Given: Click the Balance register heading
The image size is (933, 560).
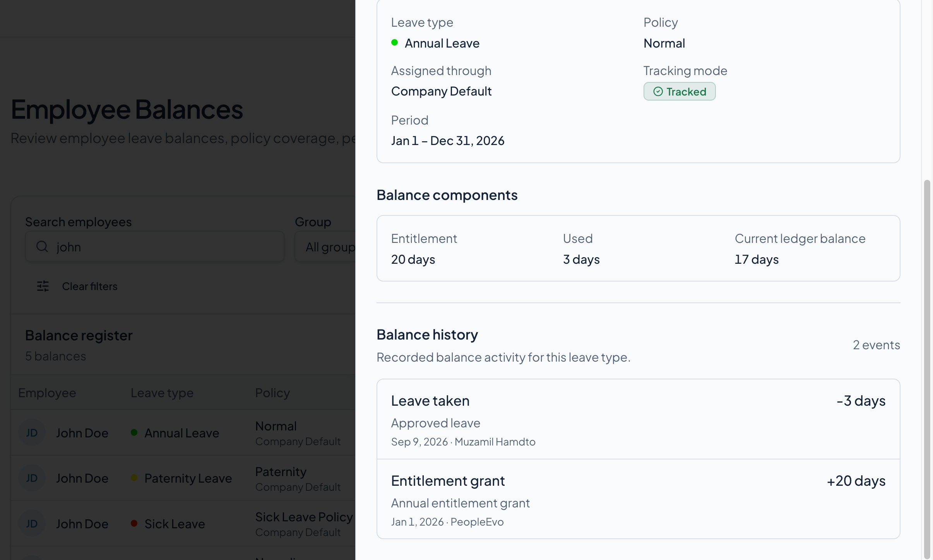Looking at the screenshot, I should (79, 335).
